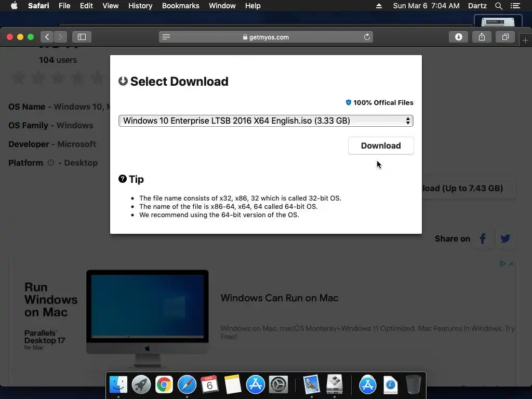Image resolution: width=532 pixels, height=399 pixels.
Task: Open Spotlight search magnifier
Action: click(498, 6)
